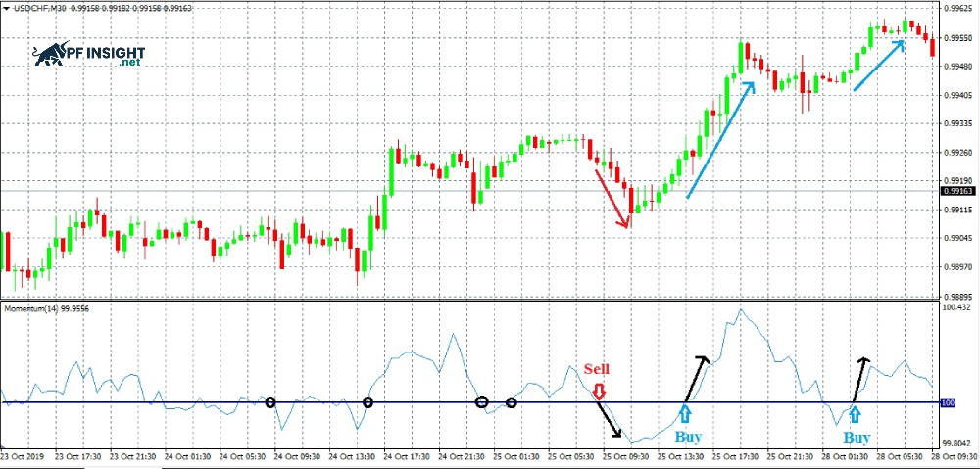The height and width of the screenshot is (469, 980).
Task: Click the black circle nearest 25 Oct 01:30
Action: 511,402
